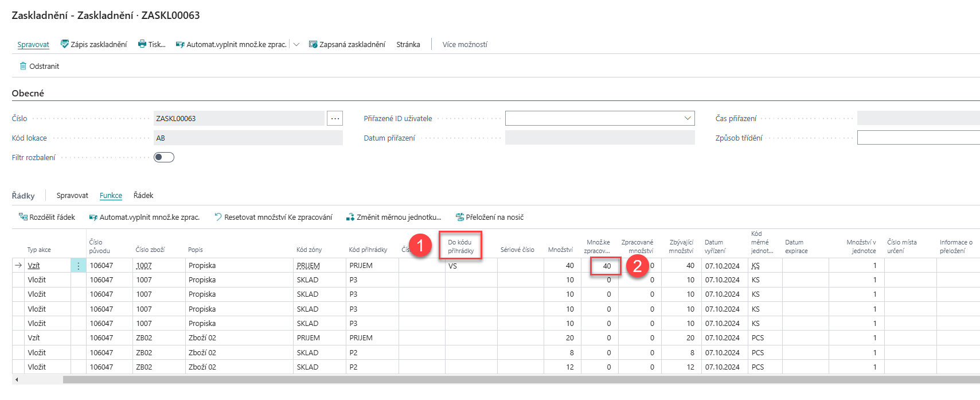The height and width of the screenshot is (400, 980).
Task: Click the Změnit měrnou jednotku icon
Action: pos(350,217)
